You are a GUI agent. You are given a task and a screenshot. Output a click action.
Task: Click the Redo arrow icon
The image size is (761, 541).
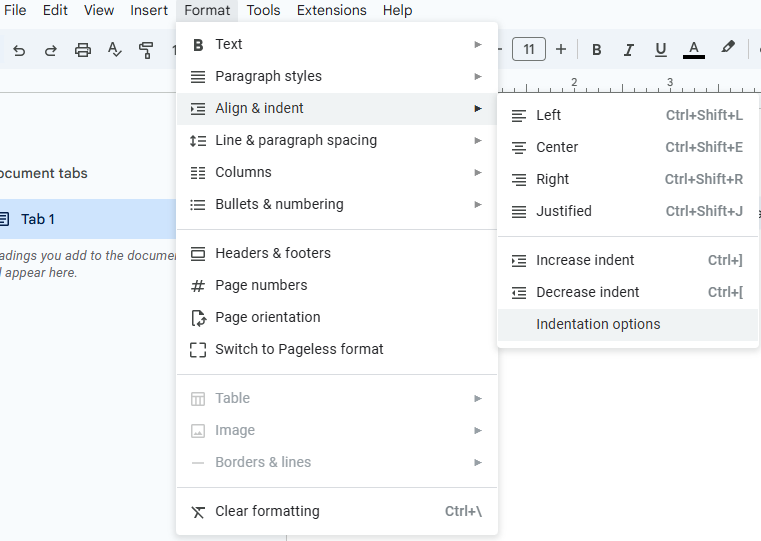tap(51, 50)
